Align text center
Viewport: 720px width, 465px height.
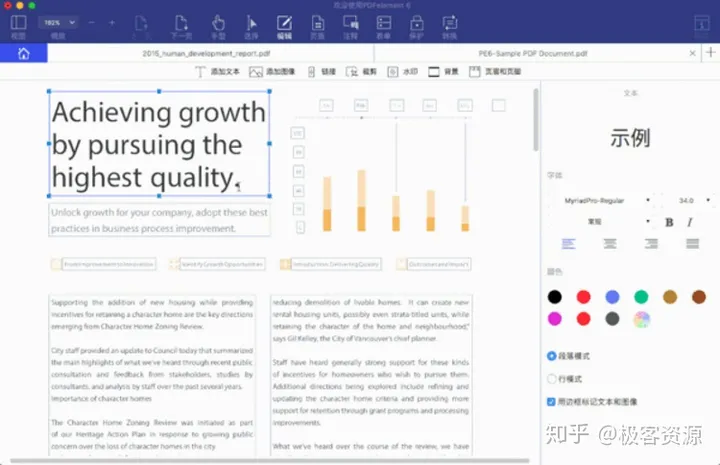click(610, 243)
